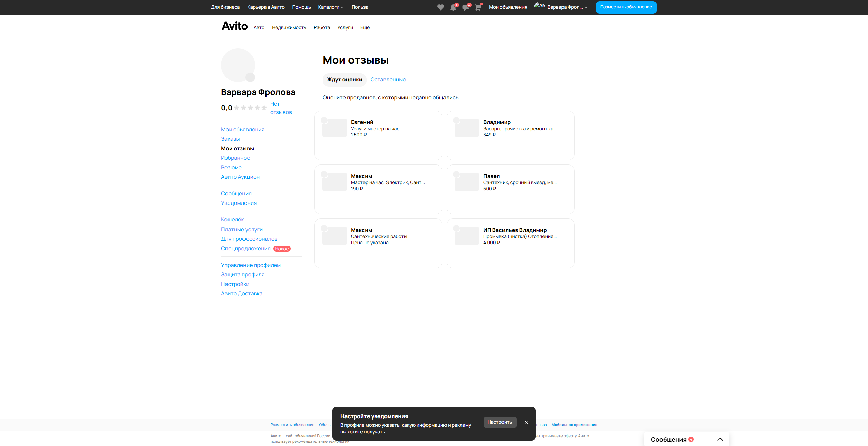The height and width of the screenshot is (446, 868).
Task: Click the Настроить button in popup
Action: click(x=499, y=422)
